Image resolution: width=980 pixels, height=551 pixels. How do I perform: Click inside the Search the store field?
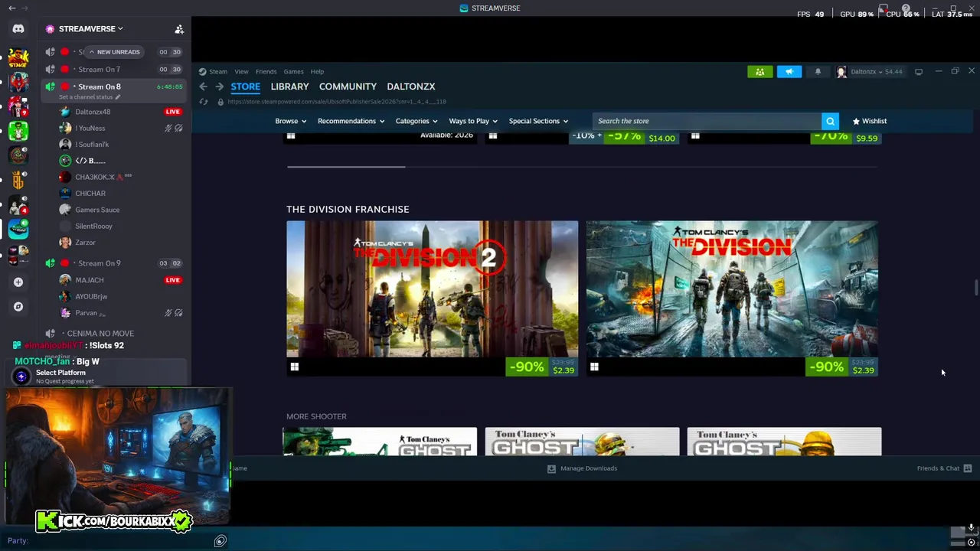pyautogui.click(x=707, y=121)
